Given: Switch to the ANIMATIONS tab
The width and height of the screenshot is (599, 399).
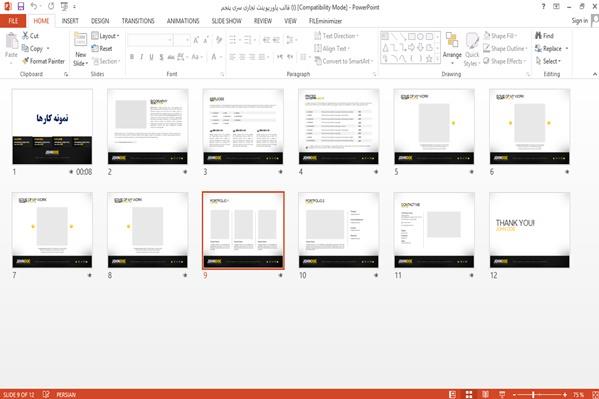Looking at the screenshot, I should click(183, 21).
